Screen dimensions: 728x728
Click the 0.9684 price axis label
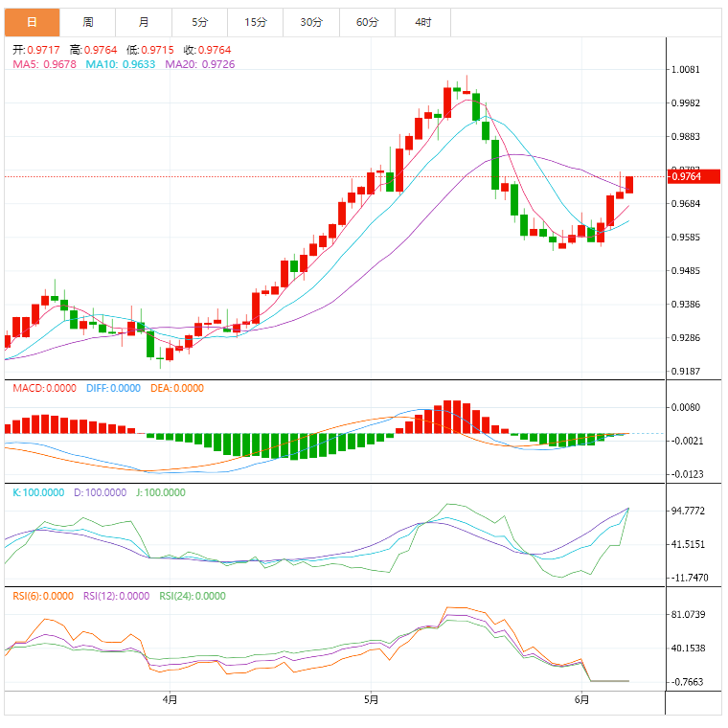pos(686,204)
